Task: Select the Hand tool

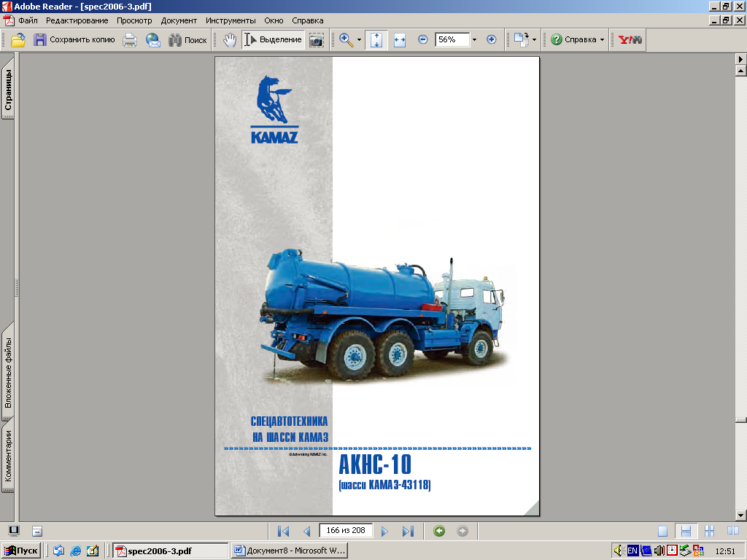Action: 230,40
